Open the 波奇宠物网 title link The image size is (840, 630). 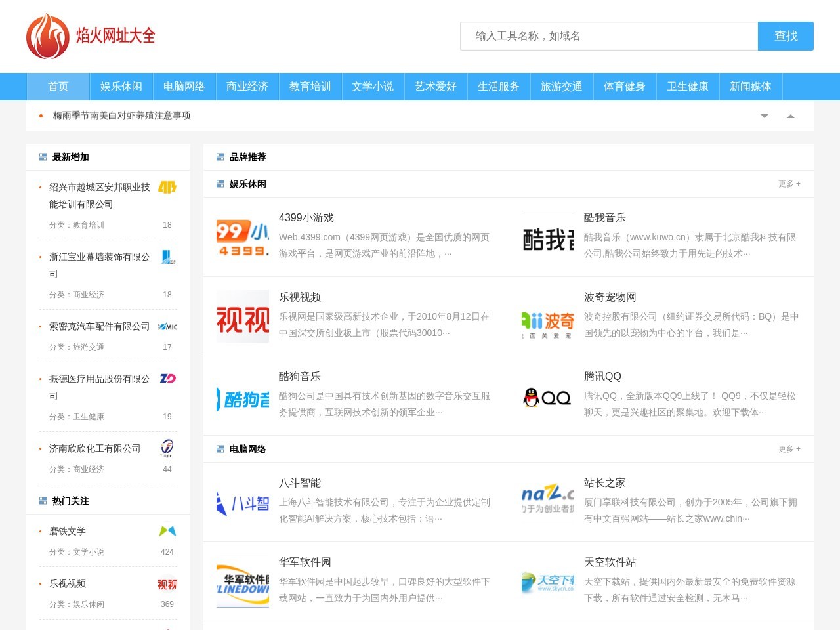click(x=610, y=297)
